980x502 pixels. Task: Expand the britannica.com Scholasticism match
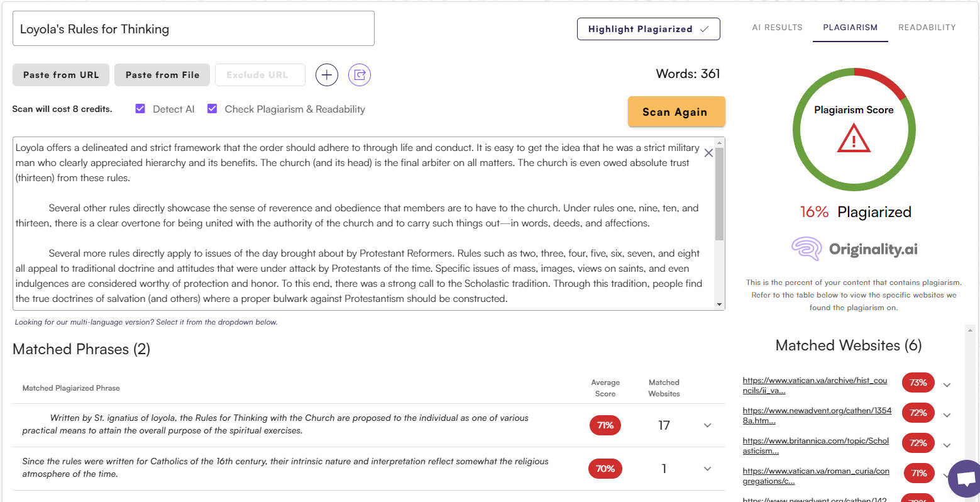coord(947,445)
